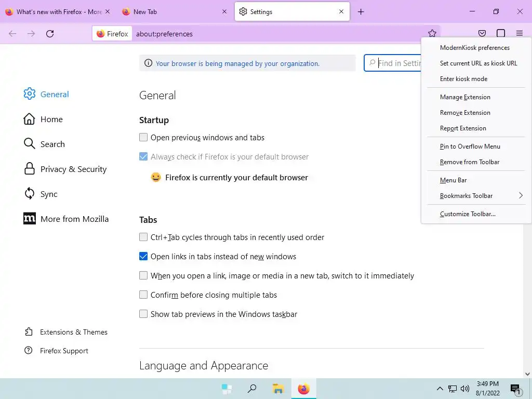Open the Pocket save icon
Viewport: 532px width, 399px height.
[482, 33]
